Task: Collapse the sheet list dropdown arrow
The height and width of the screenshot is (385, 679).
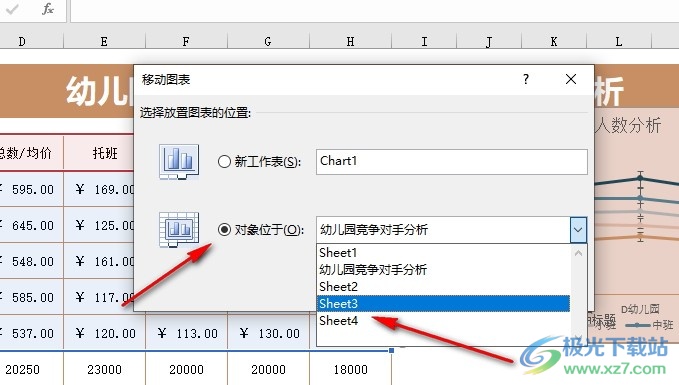Action: 578,230
